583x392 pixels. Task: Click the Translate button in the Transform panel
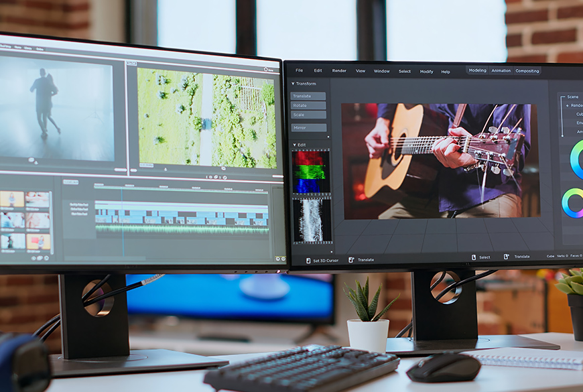pos(308,96)
